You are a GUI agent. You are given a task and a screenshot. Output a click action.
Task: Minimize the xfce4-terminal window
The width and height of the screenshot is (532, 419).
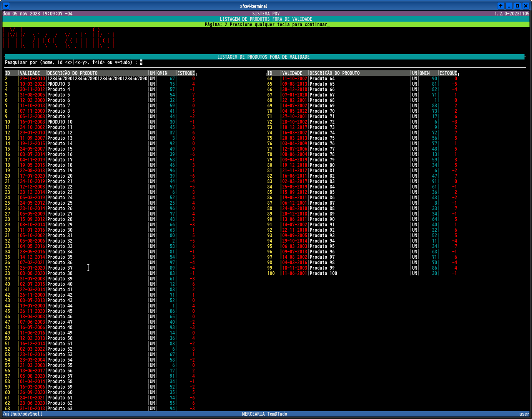coord(509,6)
